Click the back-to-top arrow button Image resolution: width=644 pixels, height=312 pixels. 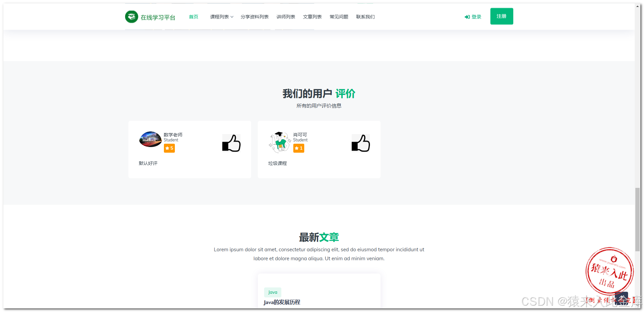[622, 298]
